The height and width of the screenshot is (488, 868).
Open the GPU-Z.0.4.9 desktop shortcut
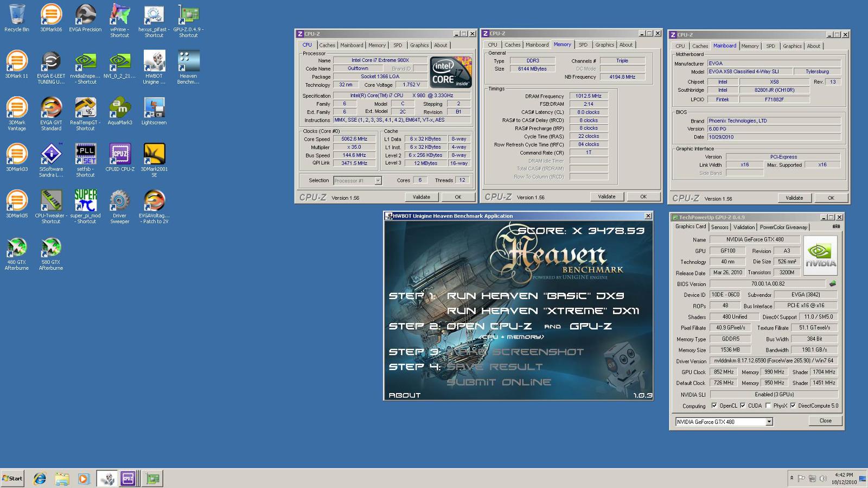tap(188, 21)
